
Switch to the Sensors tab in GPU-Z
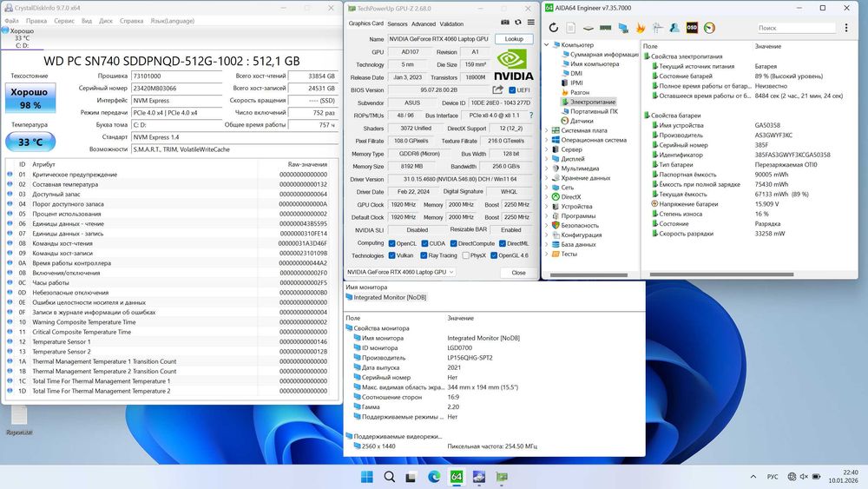coord(398,23)
